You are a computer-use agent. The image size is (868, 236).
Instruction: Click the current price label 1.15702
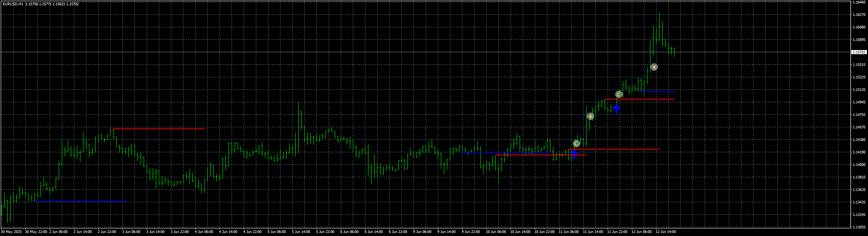tap(859, 52)
